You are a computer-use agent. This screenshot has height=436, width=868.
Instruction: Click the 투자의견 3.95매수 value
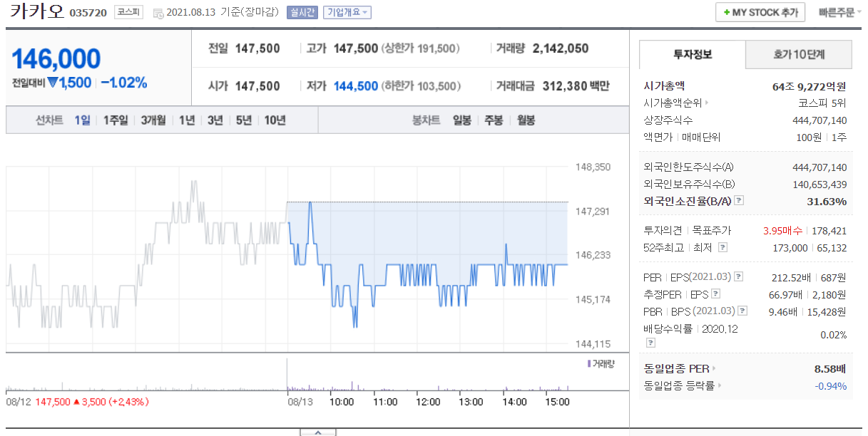(x=783, y=231)
